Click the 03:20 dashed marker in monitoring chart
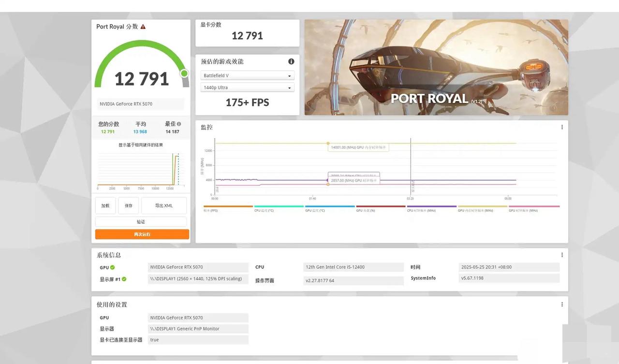This screenshot has width=619, height=364. pyautogui.click(x=411, y=167)
